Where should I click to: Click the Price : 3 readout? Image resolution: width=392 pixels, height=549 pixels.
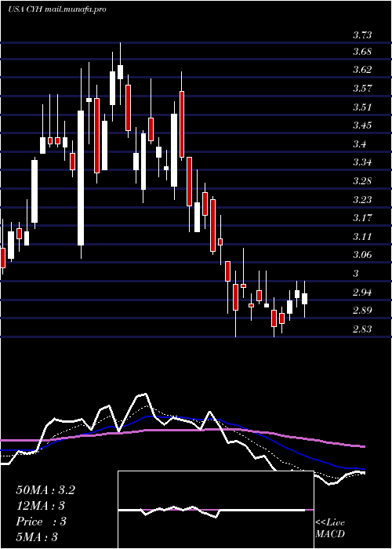coord(41,522)
